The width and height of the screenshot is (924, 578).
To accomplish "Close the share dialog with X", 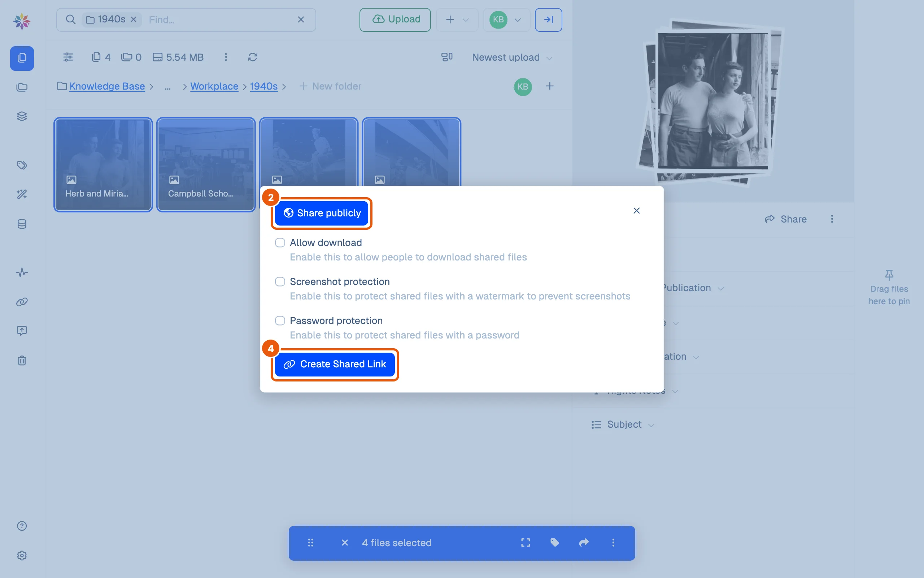I will 636,211.
